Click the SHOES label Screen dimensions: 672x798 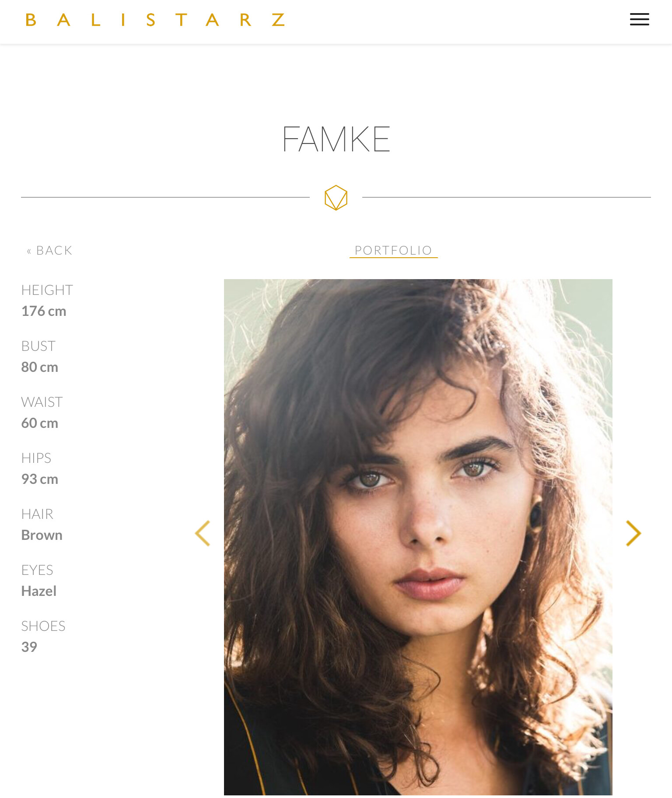coord(43,626)
